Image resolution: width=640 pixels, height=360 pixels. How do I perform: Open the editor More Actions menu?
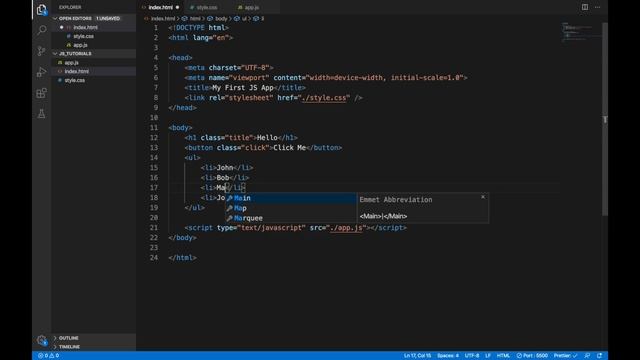point(598,7)
